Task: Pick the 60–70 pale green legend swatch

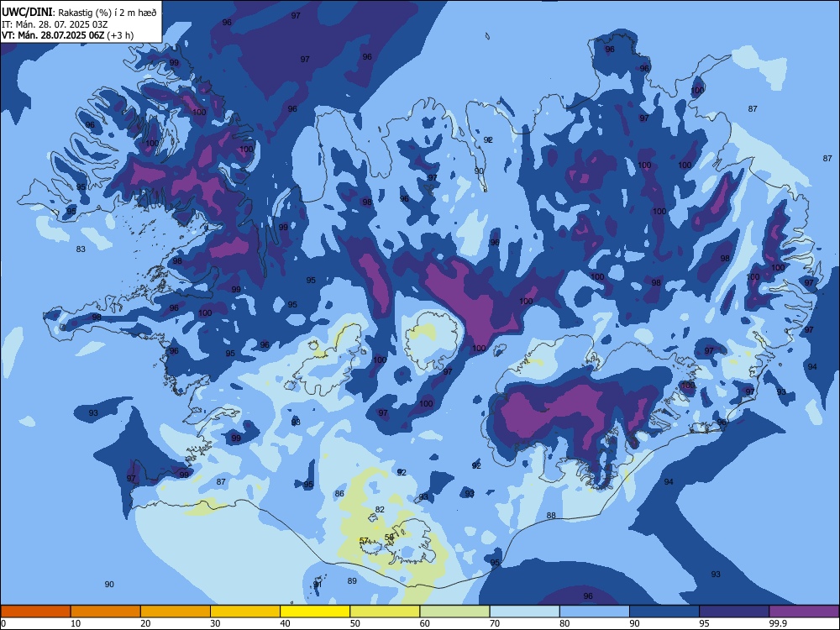Action: click(x=454, y=612)
